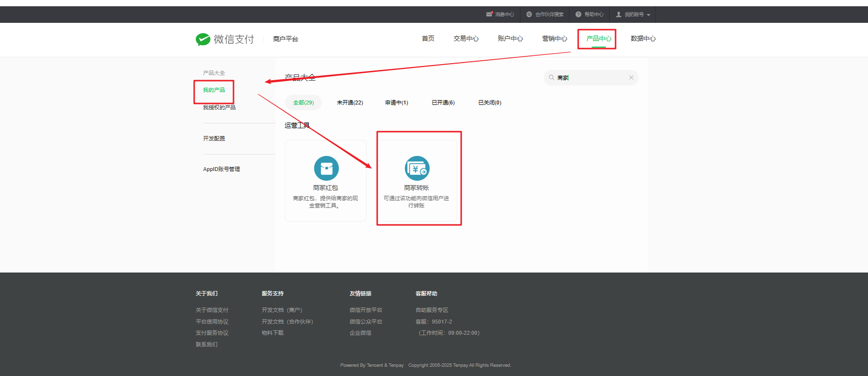Switch to the 产品中心 nav tab
The width and height of the screenshot is (868, 376).
click(599, 39)
